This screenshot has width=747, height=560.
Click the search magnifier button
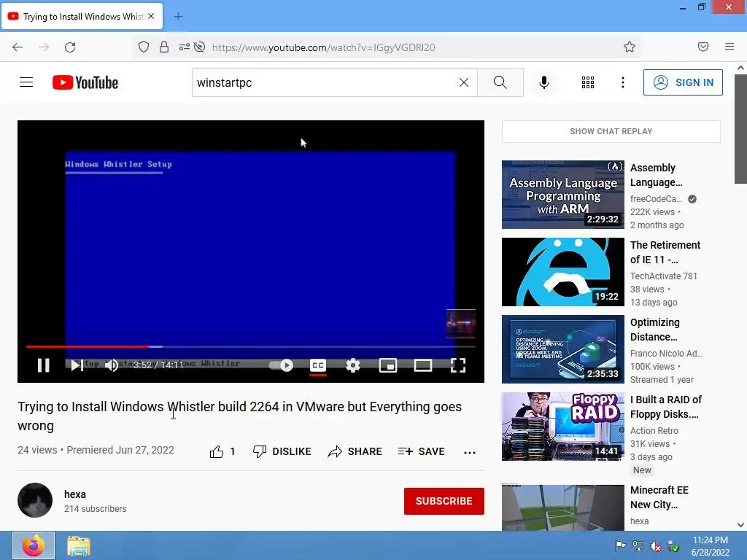500,82
